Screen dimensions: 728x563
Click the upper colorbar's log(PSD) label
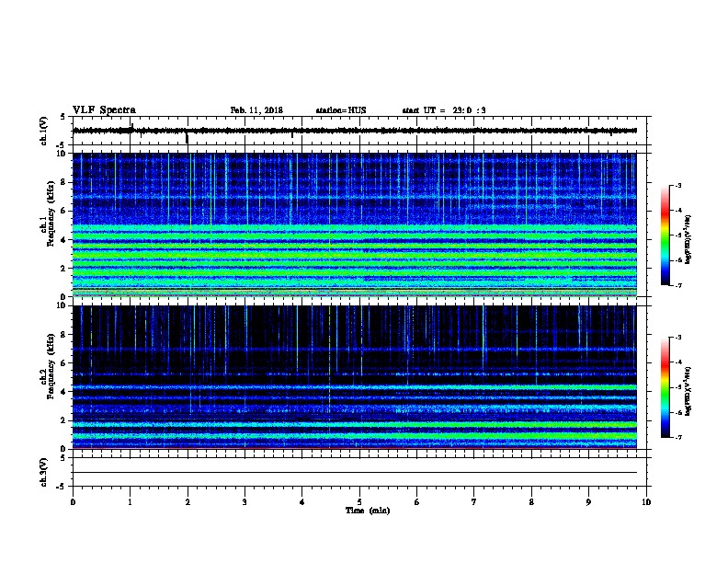[688, 240]
